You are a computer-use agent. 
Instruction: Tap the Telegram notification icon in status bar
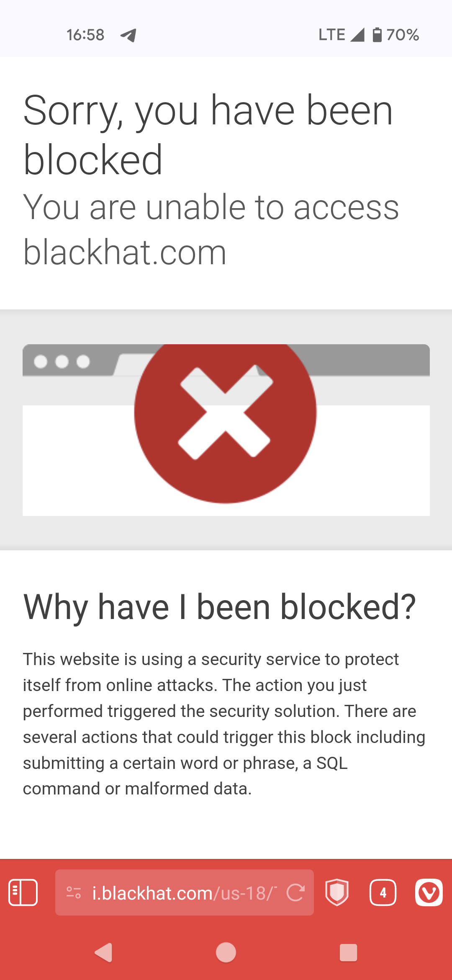pyautogui.click(x=128, y=35)
